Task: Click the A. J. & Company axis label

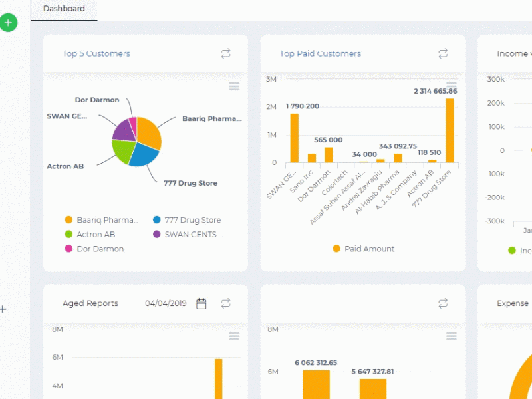Action: pyautogui.click(x=396, y=190)
